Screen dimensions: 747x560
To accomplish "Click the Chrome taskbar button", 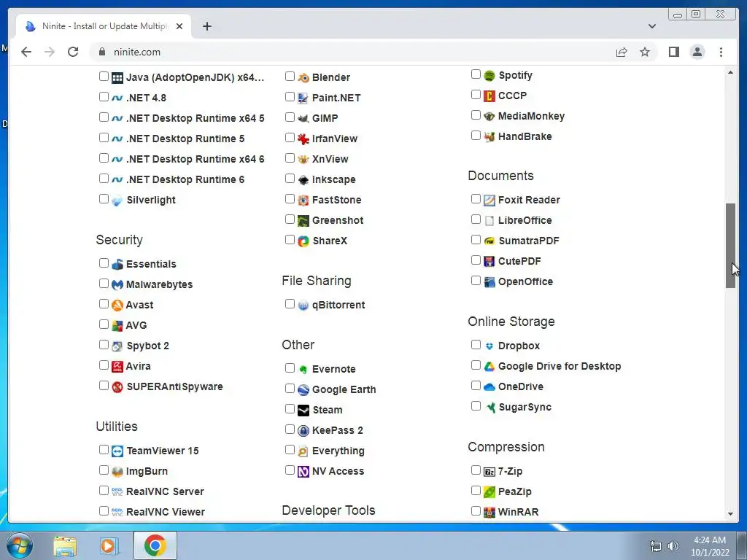I will (155, 545).
